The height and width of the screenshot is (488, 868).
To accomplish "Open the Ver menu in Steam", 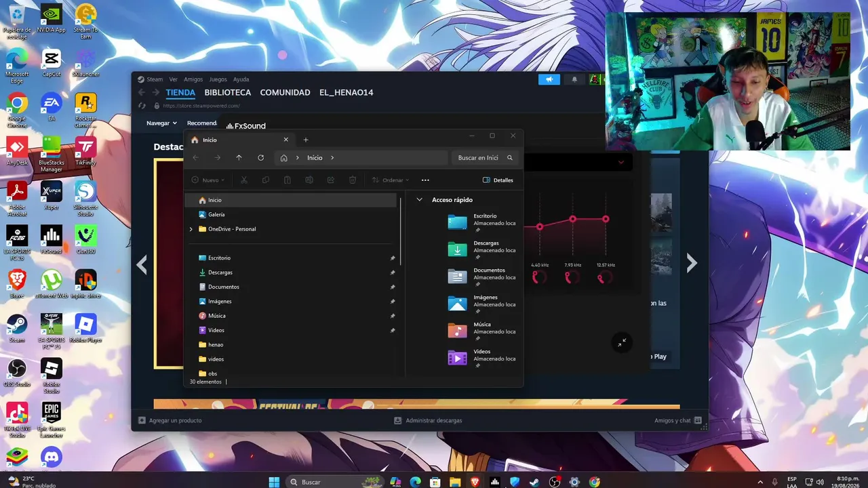I will pos(174,79).
